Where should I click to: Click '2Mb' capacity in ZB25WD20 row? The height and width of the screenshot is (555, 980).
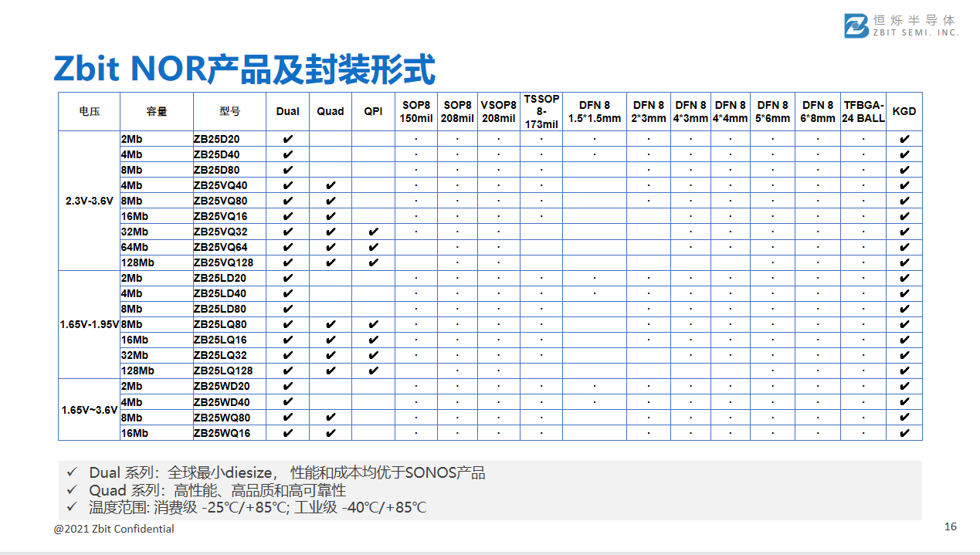coord(157,386)
